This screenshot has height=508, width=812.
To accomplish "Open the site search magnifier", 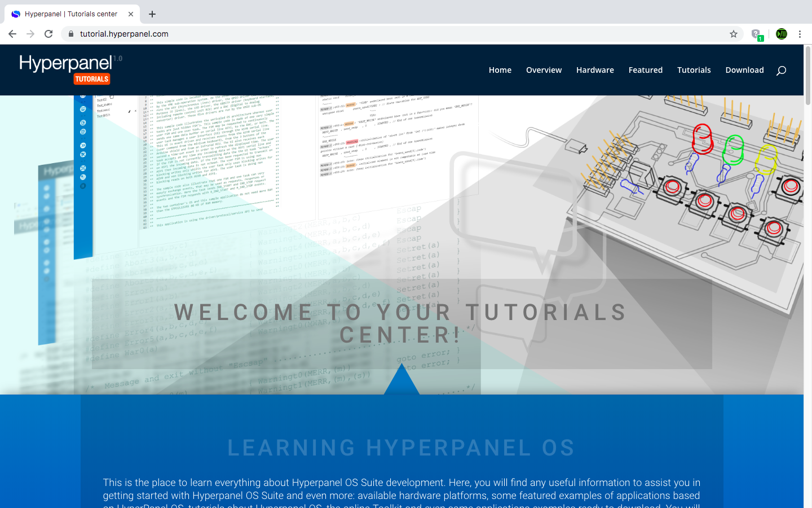I will (x=781, y=71).
